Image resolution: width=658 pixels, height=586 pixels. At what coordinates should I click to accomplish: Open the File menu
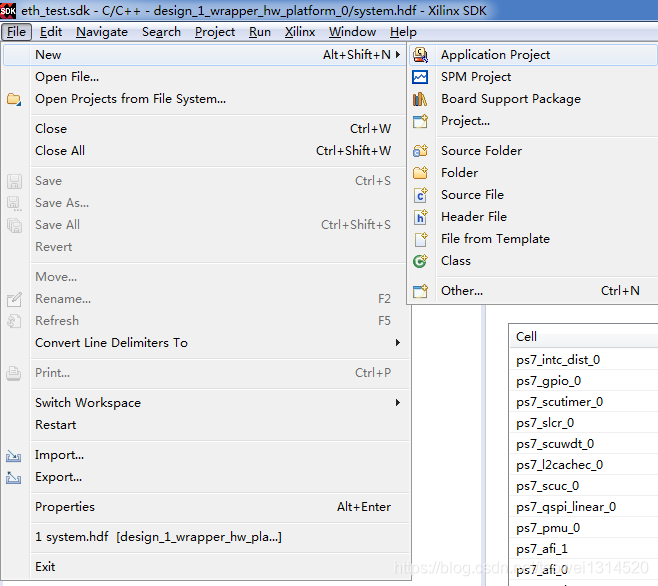[16, 32]
